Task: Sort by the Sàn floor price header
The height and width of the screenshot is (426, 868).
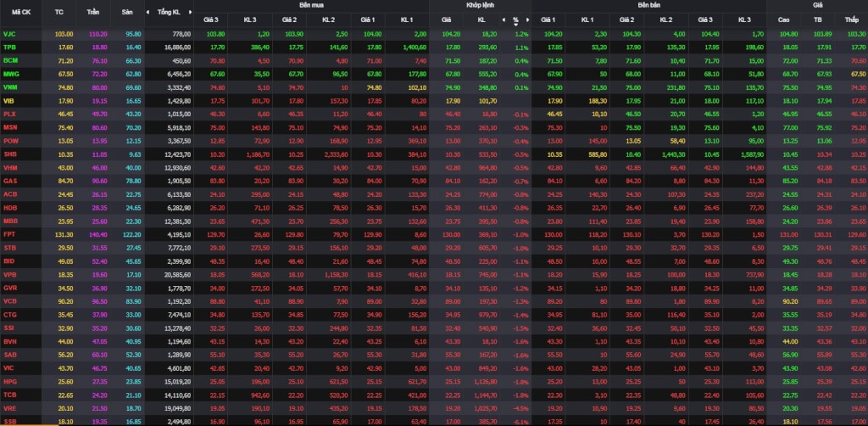Action: [128, 12]
